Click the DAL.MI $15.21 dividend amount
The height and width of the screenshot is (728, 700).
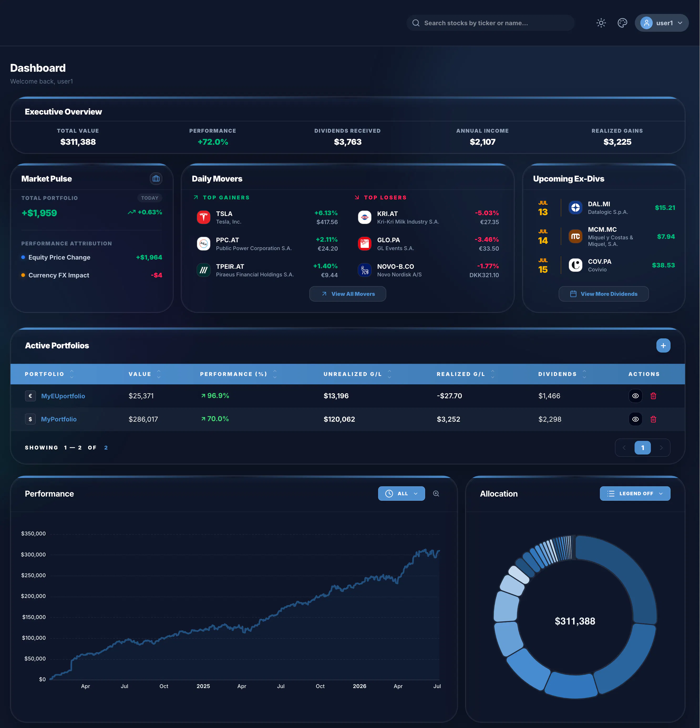pyautogui.click(x=665, y=208)
